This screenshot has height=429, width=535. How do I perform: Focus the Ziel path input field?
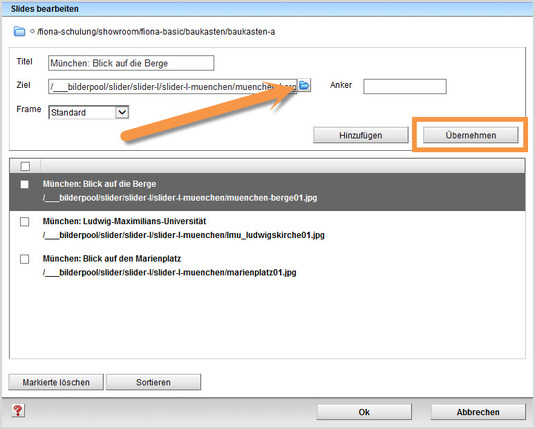(173, 87)
